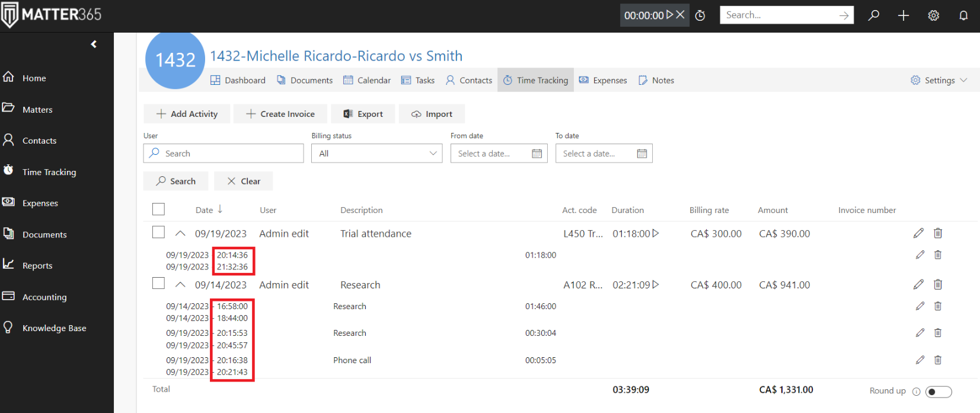Delete the Research activity row CA$ 941.00
This screenshot has width=980, height=413.
coord(938,284)
